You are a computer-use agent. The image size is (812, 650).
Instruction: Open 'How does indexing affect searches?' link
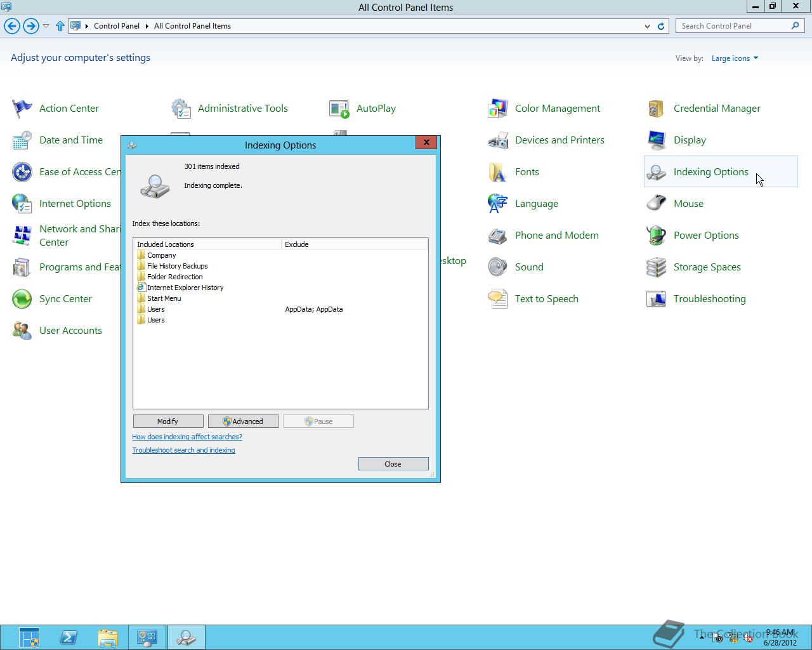pyautogui.click(x=187, y=437)
